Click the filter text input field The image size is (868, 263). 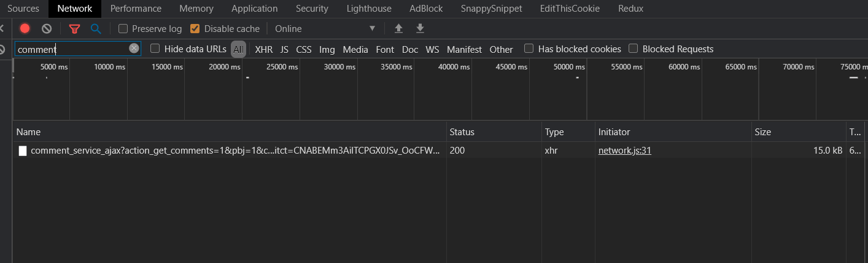pyautogui.click(x=71, y=49)
